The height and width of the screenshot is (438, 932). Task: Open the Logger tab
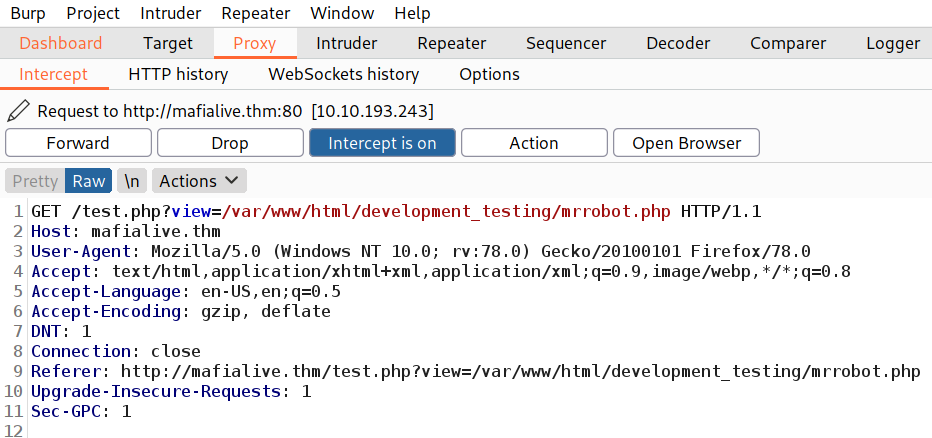pos(893,43)
